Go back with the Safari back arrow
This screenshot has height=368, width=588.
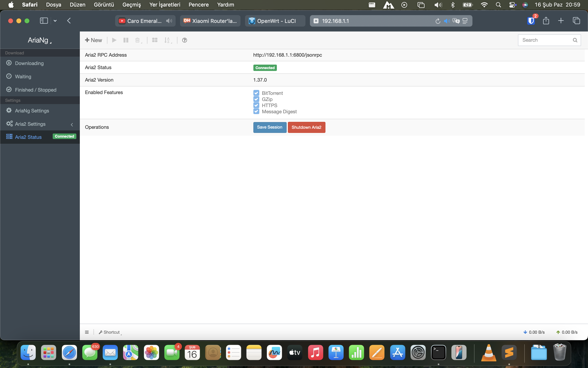[x=69, y=21]
